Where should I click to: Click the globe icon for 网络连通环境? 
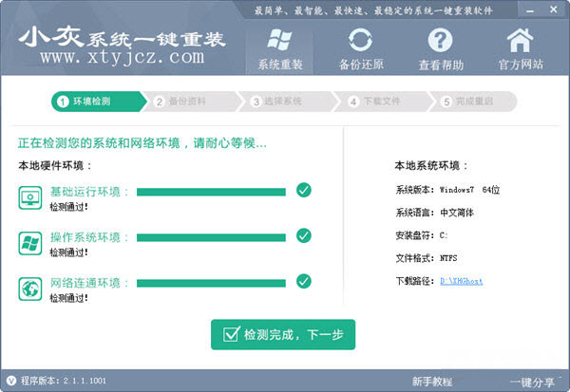click(x=30, y=289)
